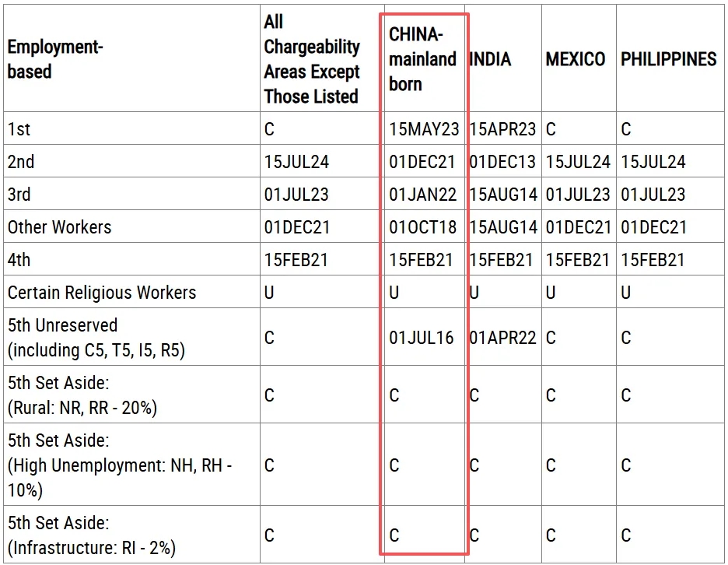Select the "High Unemployment: NH, RH" row label

pos(120,465)
